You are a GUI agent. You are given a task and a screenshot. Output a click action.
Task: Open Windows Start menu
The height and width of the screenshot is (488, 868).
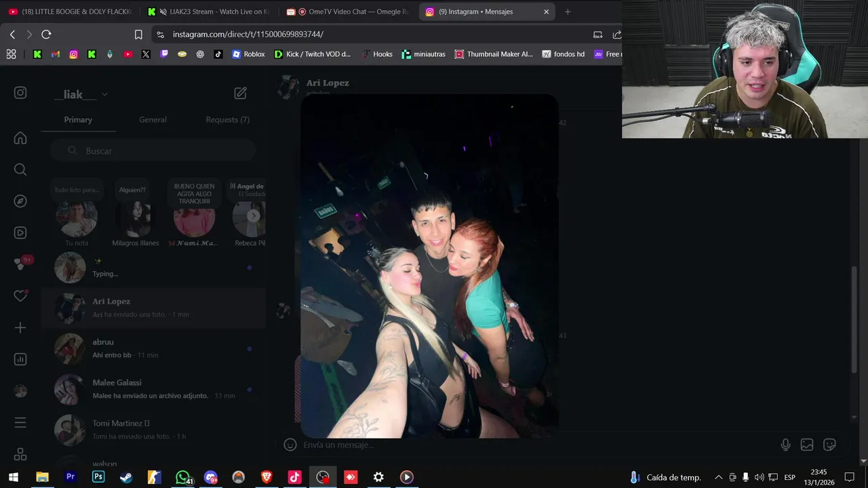pyautogui.click(x=13, y=477)
